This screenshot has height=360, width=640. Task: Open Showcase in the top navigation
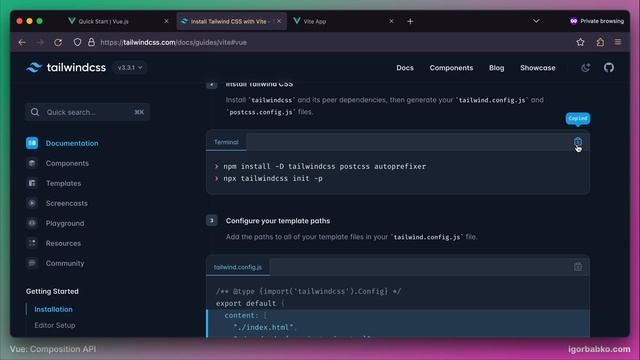(x=538, y=68)
